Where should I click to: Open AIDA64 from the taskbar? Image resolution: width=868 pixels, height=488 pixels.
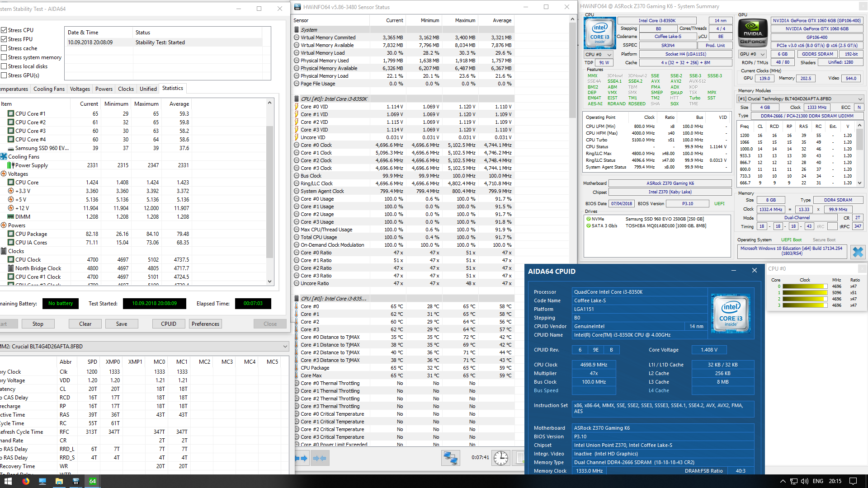(x=92, y=481)
